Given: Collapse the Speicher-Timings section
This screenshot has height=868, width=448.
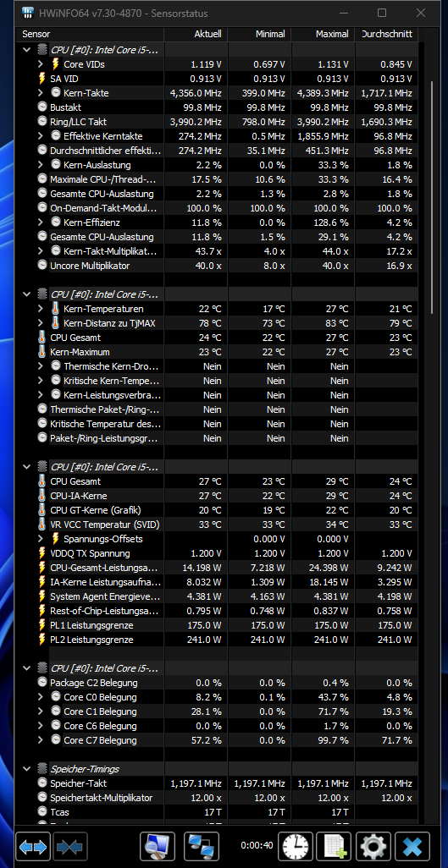Looking at the screenshot, I should (x=26, y=769).
